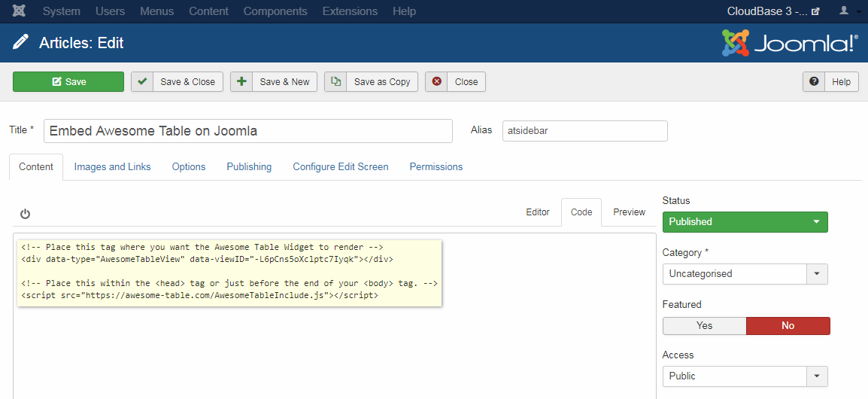The height and width of the screenshot is (399, 868).
Task: Click the pencil Articles: Edit icon
Action: (x=20, y=42)
